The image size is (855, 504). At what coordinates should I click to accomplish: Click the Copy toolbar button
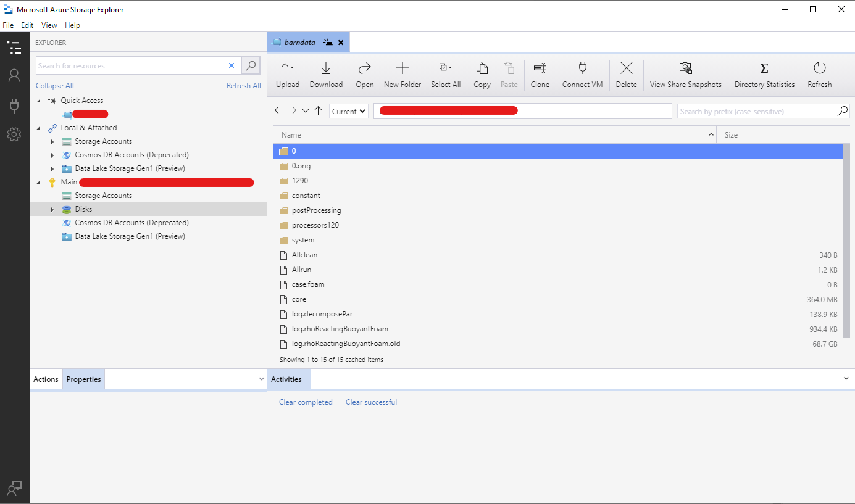[x=482, y=75]
